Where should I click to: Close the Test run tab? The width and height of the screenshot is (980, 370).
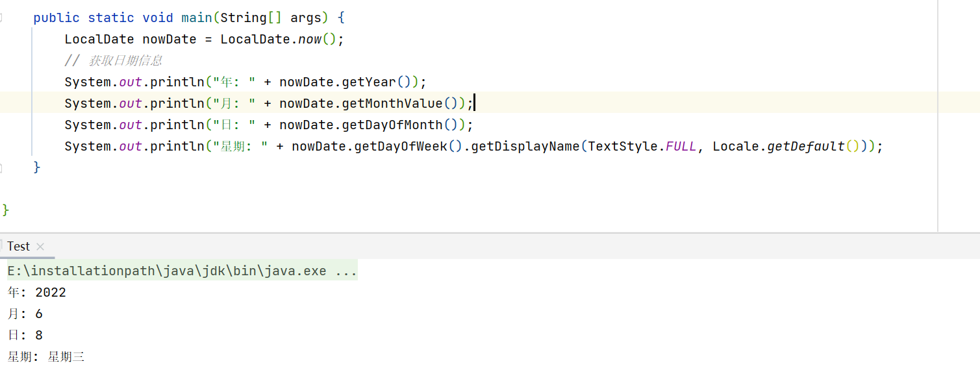(x=40, y=247)
